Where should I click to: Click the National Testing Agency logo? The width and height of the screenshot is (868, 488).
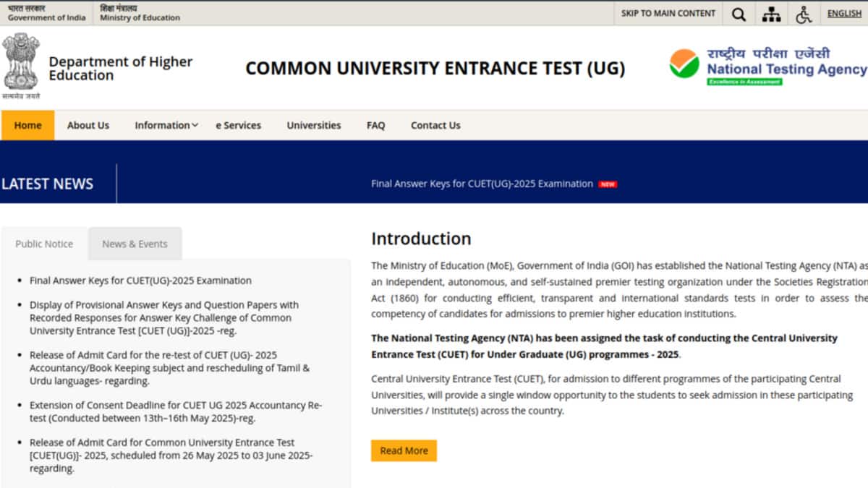point(767,66)
